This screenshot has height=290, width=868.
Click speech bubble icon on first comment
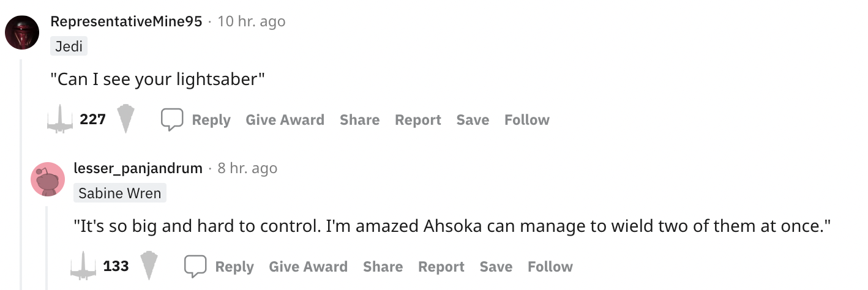[173, 119]
